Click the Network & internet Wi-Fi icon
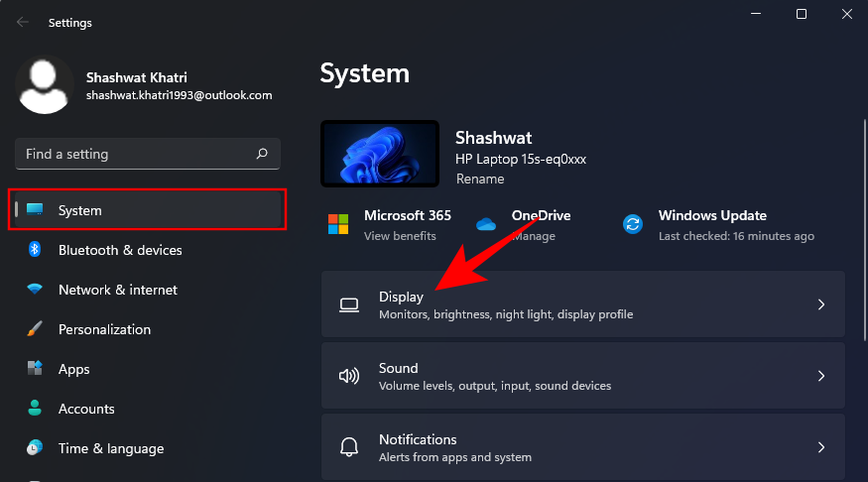This screenshot has width=868, height=482. point(35,290)
